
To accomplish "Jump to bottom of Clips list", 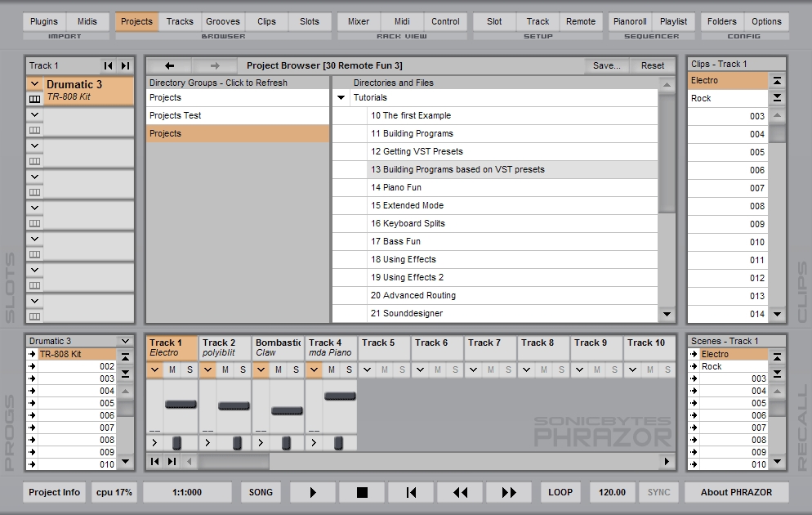I will pos(777,97).
